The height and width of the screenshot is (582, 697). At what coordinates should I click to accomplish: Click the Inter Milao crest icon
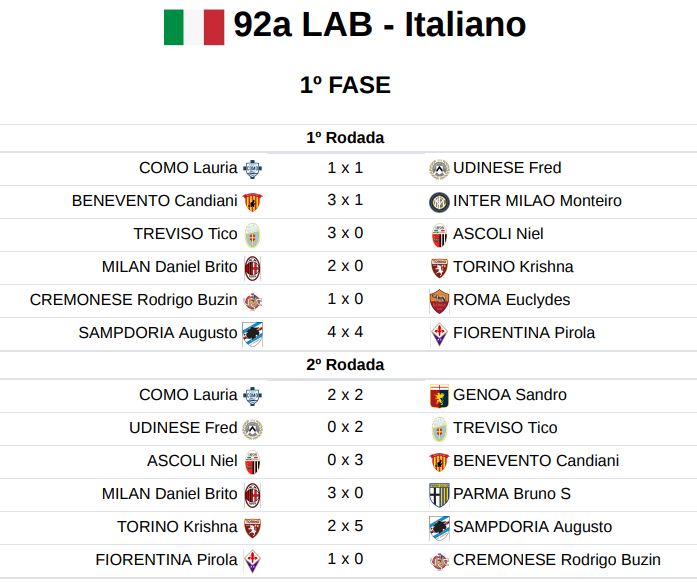point(439,201)
